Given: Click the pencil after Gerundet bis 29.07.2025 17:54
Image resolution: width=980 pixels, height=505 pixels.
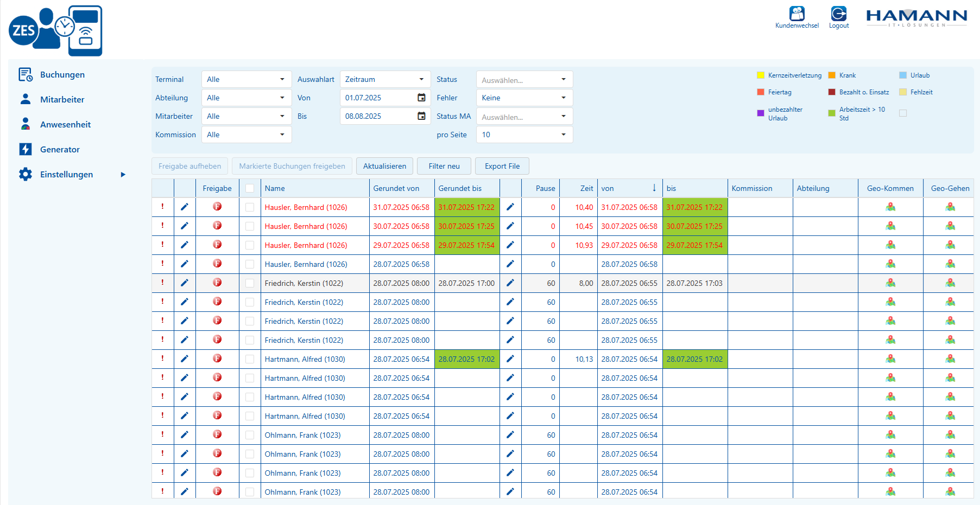Looking at the screenshot, I should 510,245.
